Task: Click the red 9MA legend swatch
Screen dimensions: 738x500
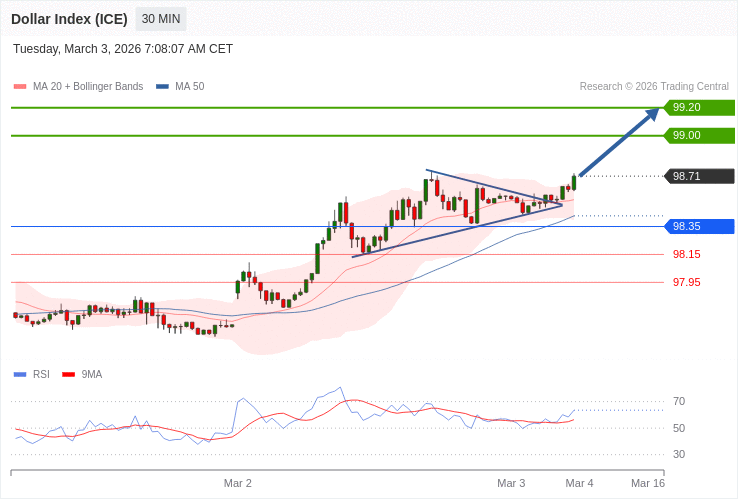Action: pos(69,375)
